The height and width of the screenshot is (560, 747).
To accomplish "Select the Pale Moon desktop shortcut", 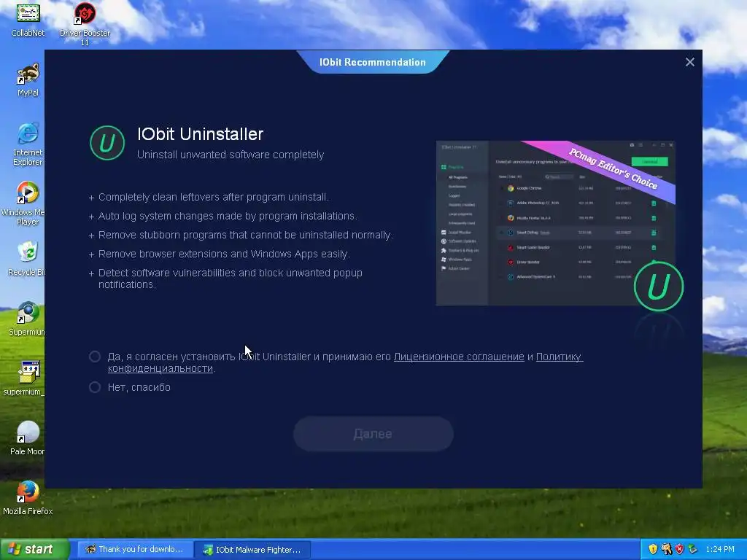I will pyautogui.click(x=27, y=438).
